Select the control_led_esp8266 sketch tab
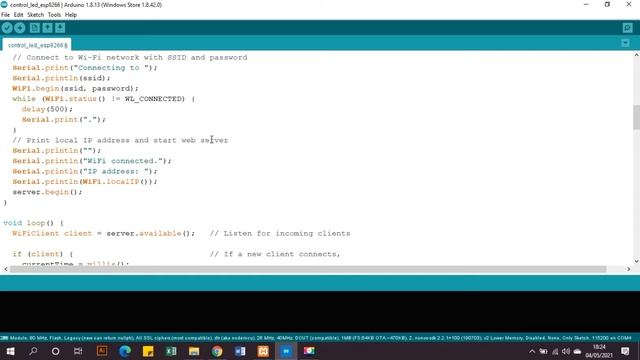The width and height of the screenshot is (640, 360). (37, 45)
